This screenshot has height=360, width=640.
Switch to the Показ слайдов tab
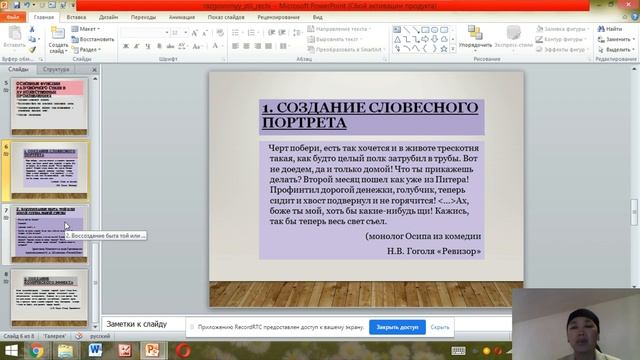(x=226, y=17)
